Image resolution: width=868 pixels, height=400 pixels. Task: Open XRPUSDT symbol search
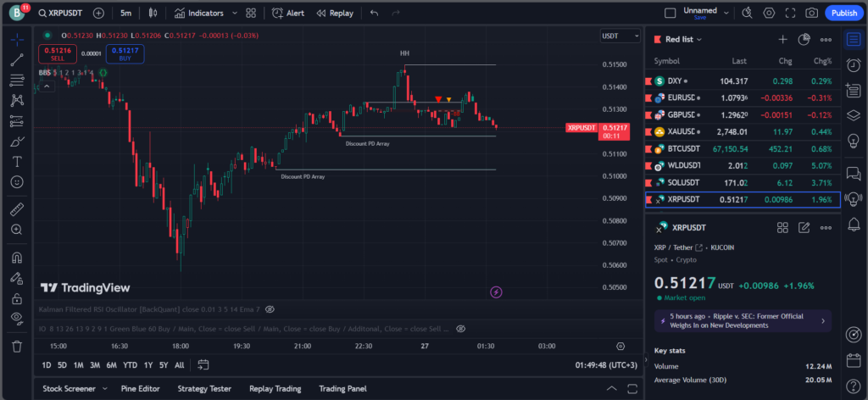60,13
